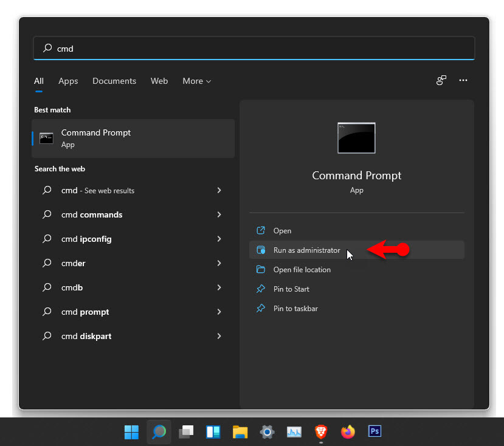Launch Photoshop from the taskbar

375,431
